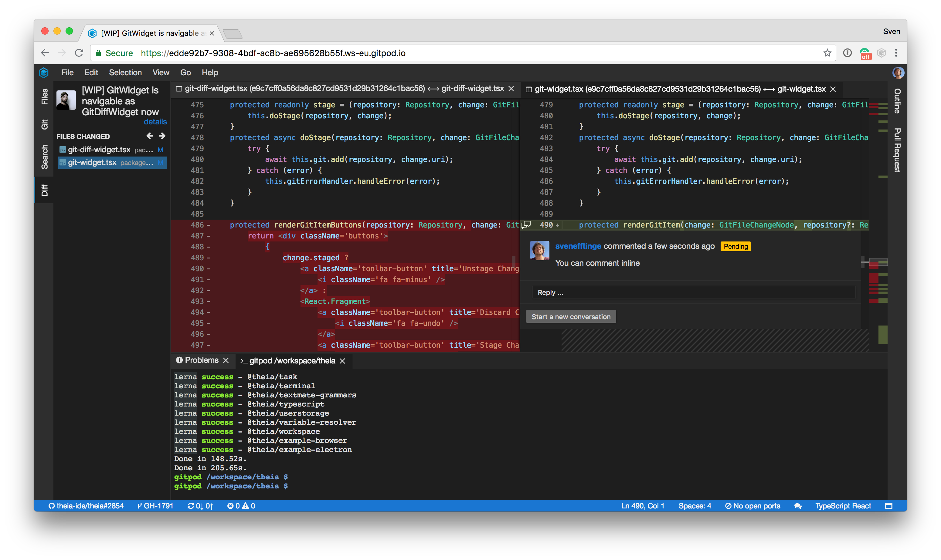Switch to the Problems tab

pos(201,360)
